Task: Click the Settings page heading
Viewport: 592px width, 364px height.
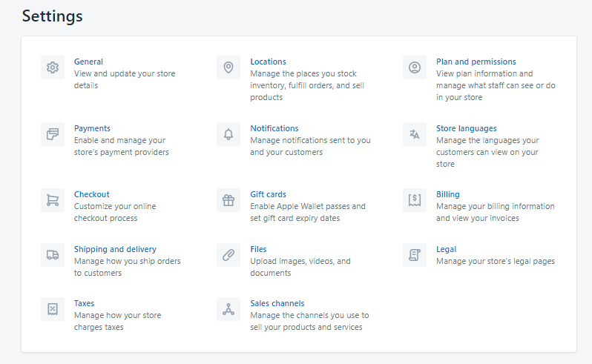Action: (x=52, y=16)
